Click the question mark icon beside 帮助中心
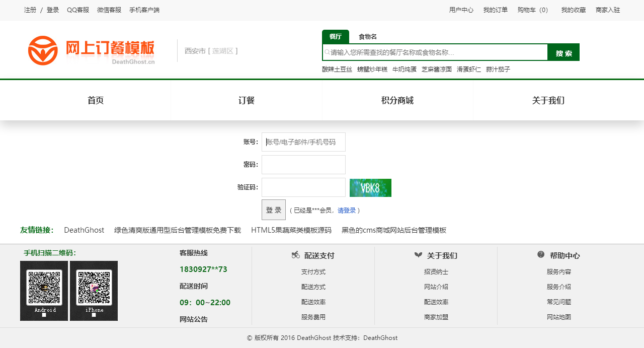 (x=541, y=255)
